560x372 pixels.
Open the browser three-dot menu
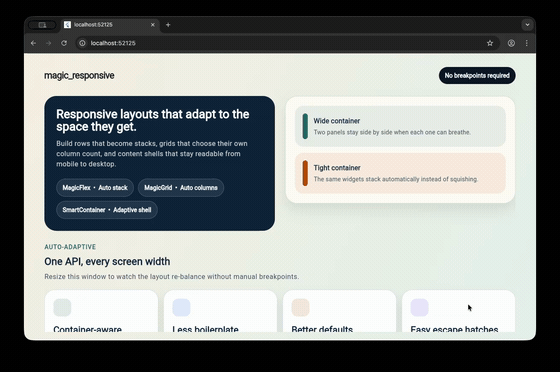click(x=526, y=43)
